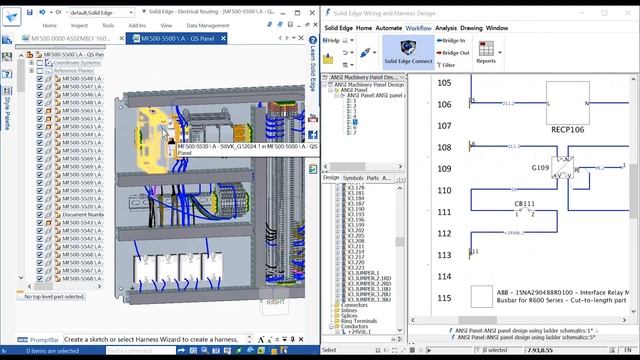The width and height of the screenshot is (640, 360).
Task: Open the Home tab in Solid Edge
Action: click(x=49, y=25)
